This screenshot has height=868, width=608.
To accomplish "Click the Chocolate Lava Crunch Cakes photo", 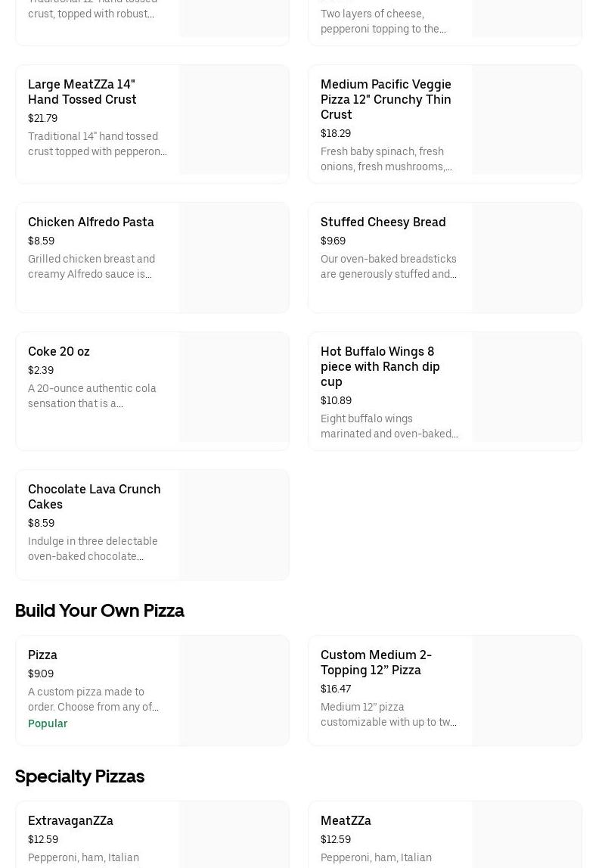I will (234, 524).
